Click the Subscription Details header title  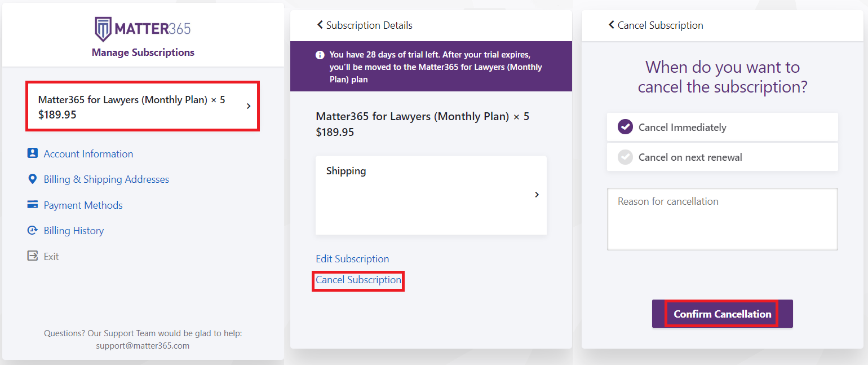[369, 25]
